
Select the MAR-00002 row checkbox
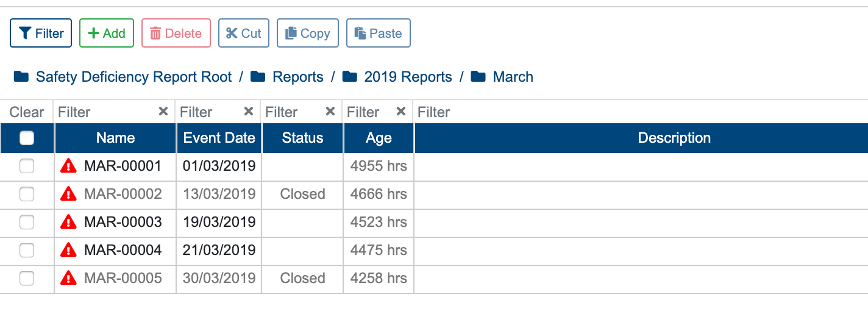[27, 194]
